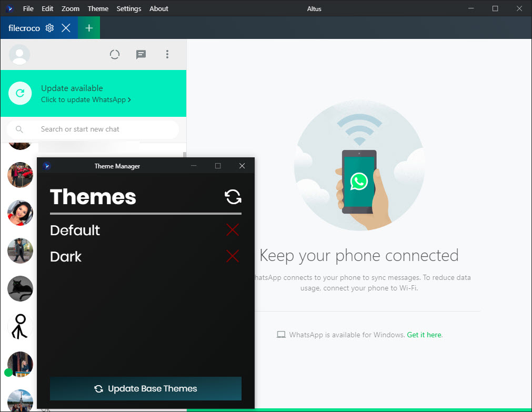The height and width of the screenshot is (412, 532).
Task: Click the chat list scrollbar
Action: click(x=185, y=155)
